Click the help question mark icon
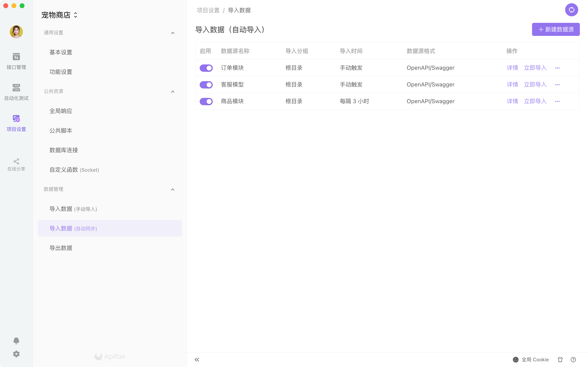 click(573, 359)
